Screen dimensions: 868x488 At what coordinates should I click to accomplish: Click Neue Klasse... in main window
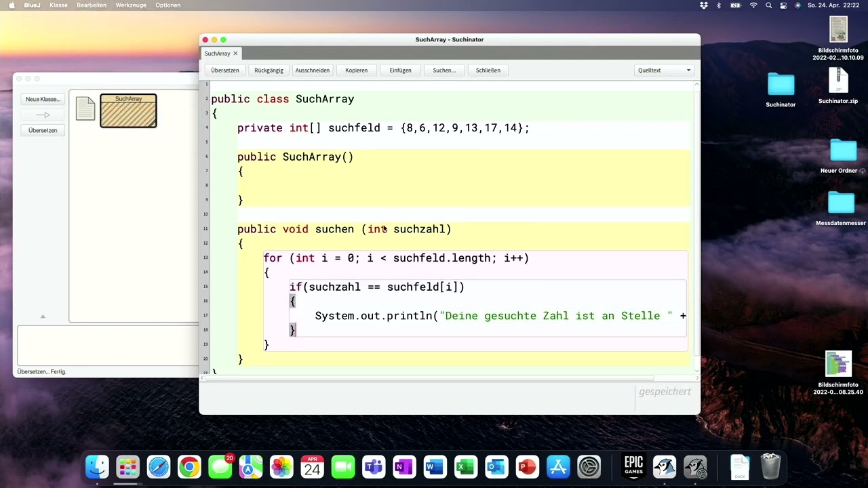(43, 99)
